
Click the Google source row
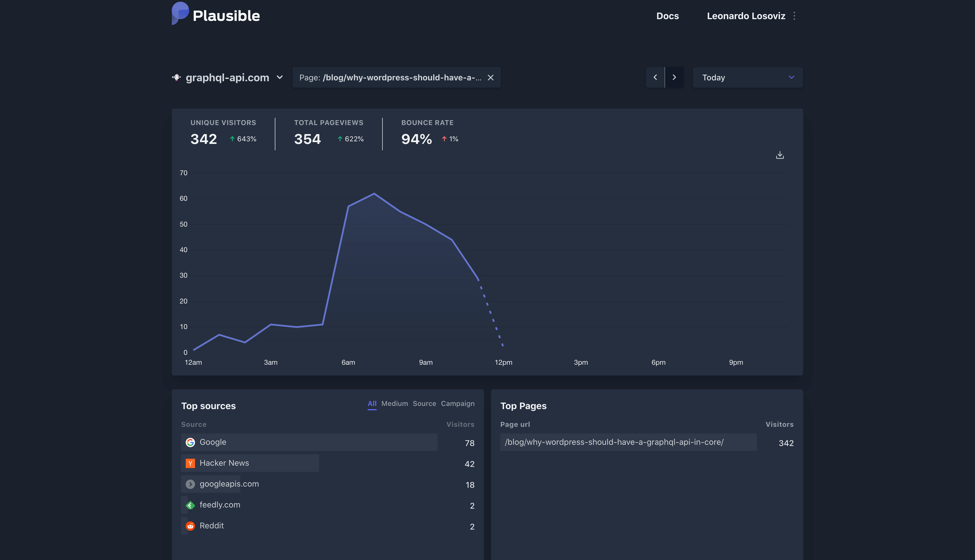328,442
